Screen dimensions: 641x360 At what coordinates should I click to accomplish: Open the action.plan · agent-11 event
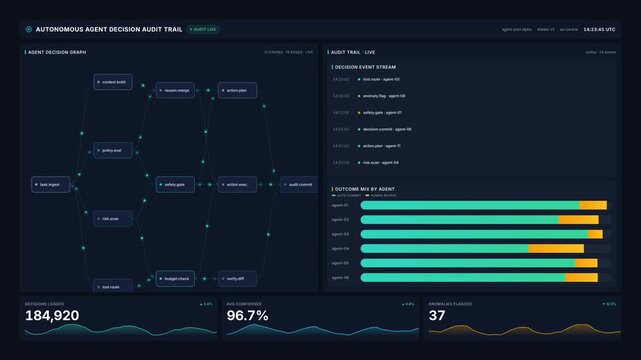tap(472, 146)
